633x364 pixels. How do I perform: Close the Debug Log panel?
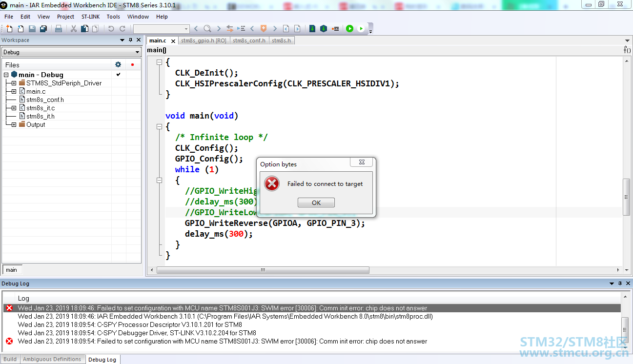(x=628, y=283)
